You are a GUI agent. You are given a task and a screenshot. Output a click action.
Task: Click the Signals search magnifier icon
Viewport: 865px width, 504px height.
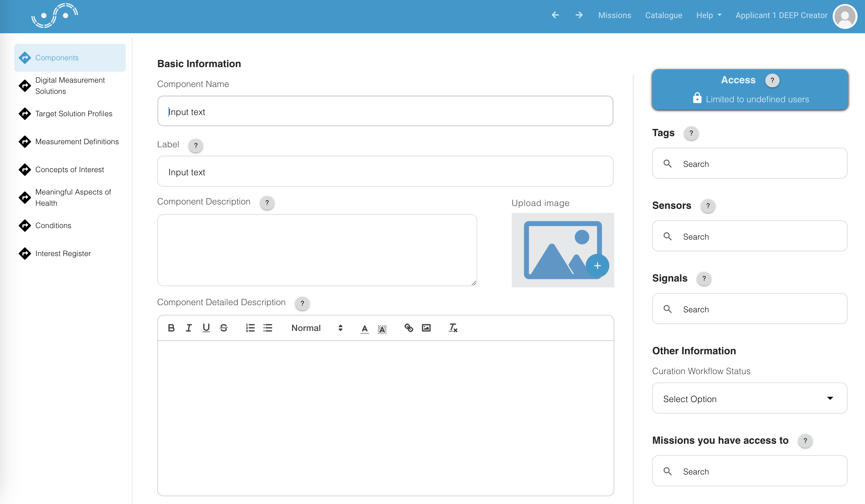click(x=668, y=309)
